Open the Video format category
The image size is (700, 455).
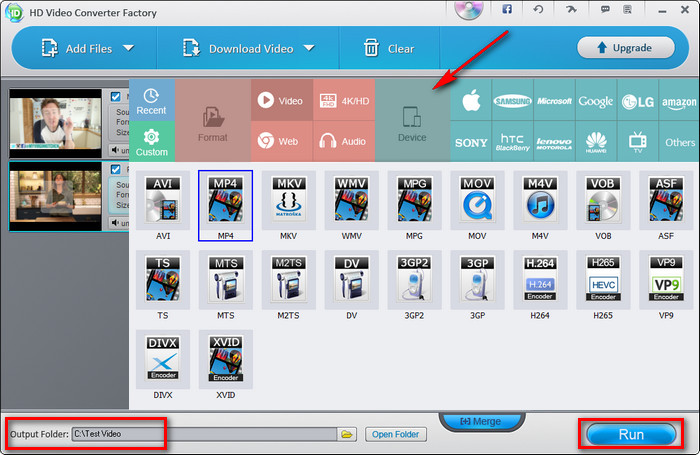(x=281, y=100)
